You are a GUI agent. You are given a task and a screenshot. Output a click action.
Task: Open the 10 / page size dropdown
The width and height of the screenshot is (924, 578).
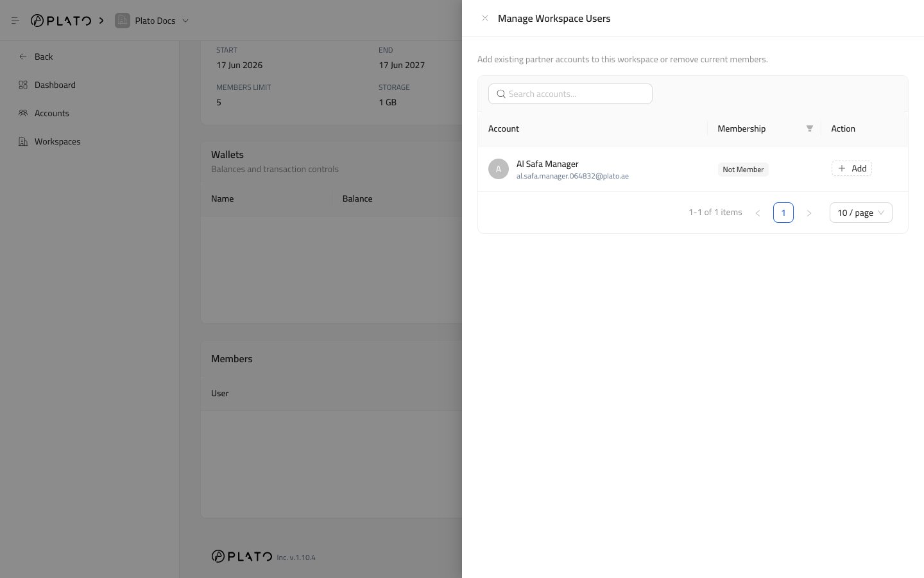coord(861,213)
